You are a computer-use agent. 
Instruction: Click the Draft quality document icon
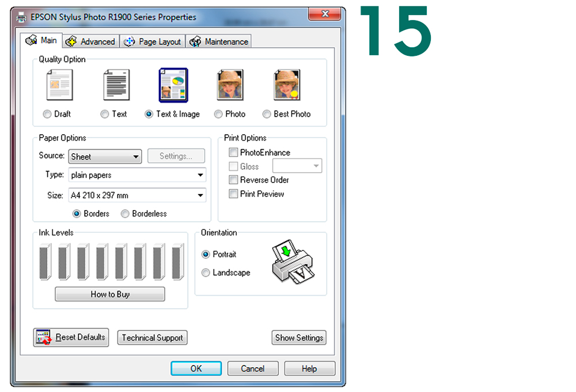59,85
